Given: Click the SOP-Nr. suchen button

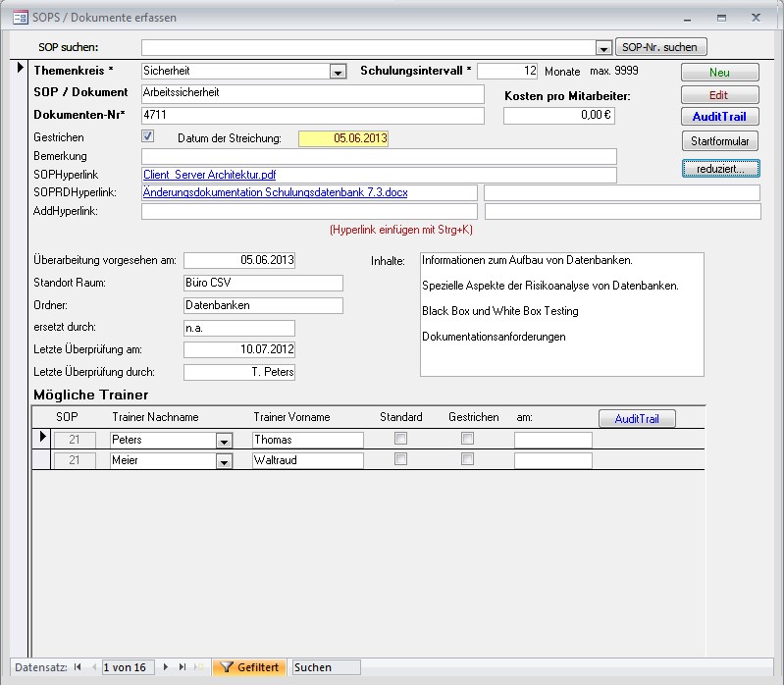Looking at the screenshot, I should point(661,47).
